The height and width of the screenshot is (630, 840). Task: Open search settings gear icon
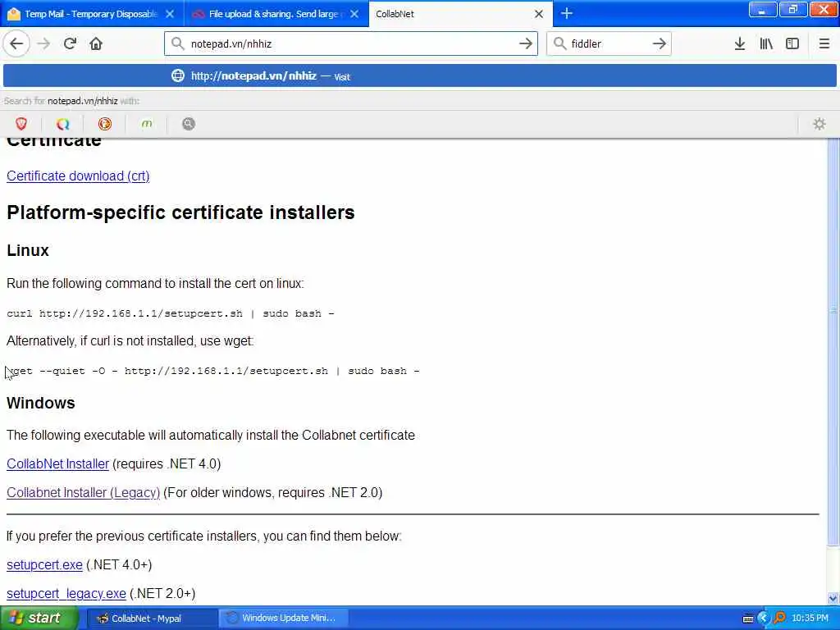(819, 125)
